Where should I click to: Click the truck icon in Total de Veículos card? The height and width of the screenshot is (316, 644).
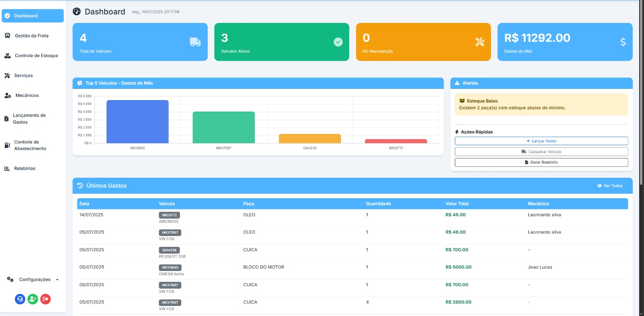(195, 42)
